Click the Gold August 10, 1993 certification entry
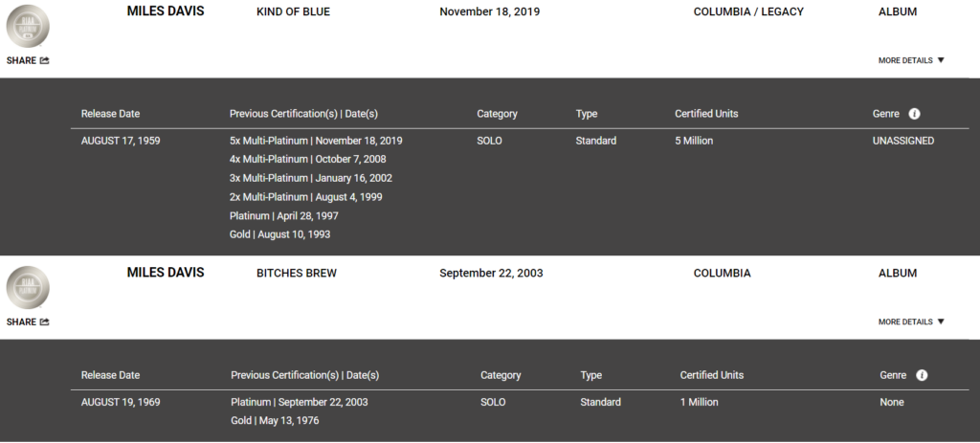980x443 pixels. pos(279,234)
